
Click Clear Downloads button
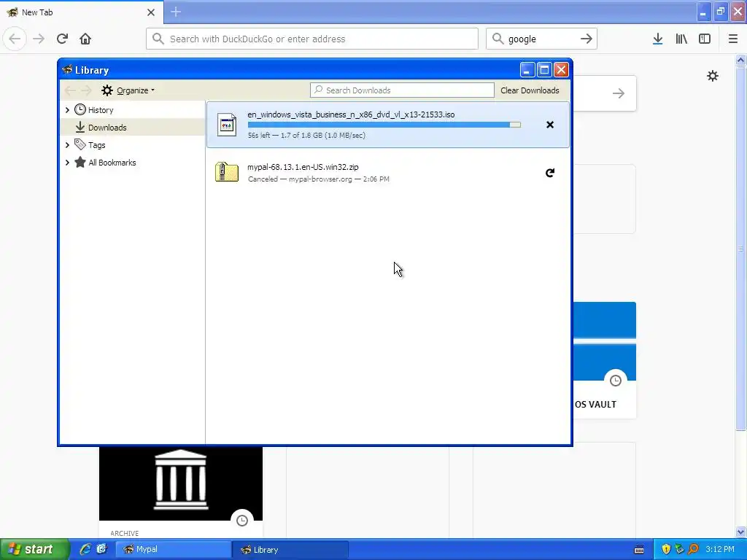[530, 90]
